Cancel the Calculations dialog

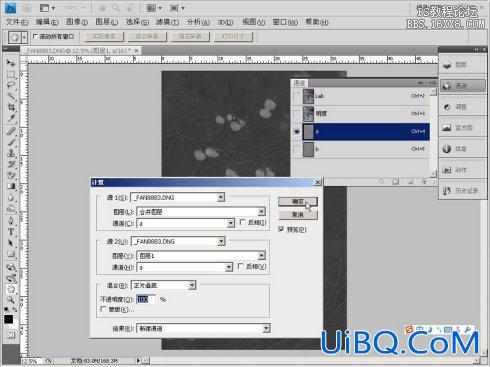297,215
